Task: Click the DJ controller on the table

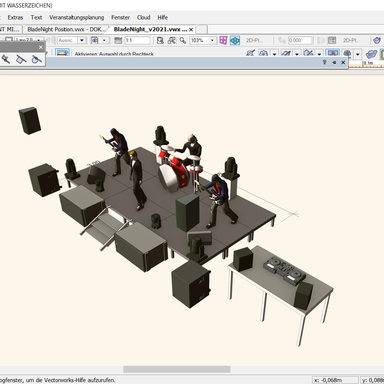Action: (284, 269)
